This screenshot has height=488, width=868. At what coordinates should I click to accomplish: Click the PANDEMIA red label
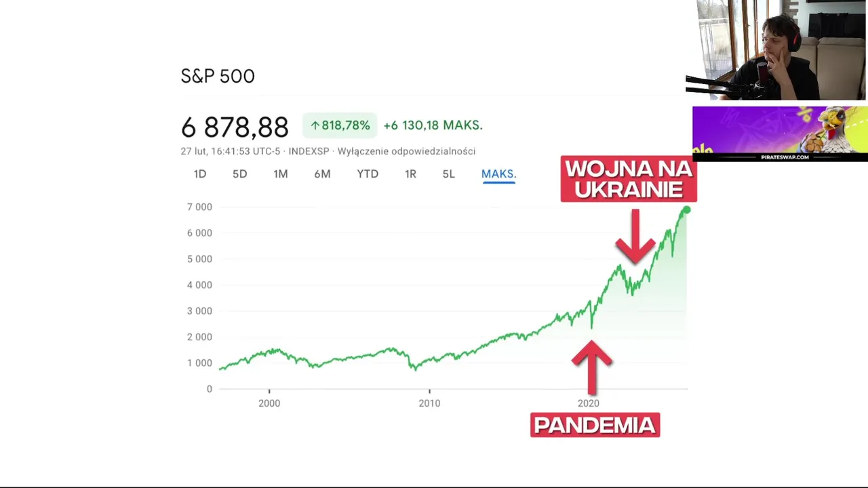pyautogui.click(x=595, y=425)
